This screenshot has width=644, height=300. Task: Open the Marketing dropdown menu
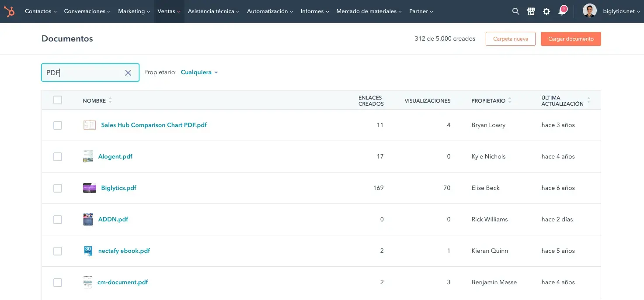click(134, 11)
